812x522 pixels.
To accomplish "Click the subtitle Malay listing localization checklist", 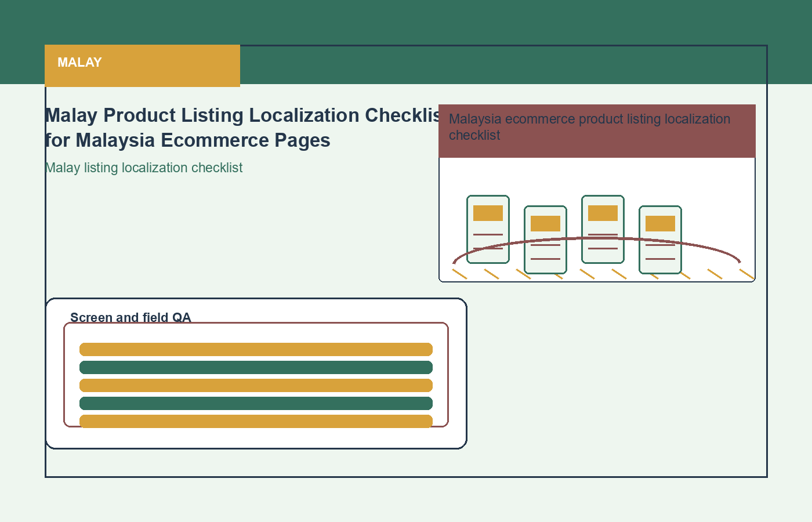I will coord(144,168).
